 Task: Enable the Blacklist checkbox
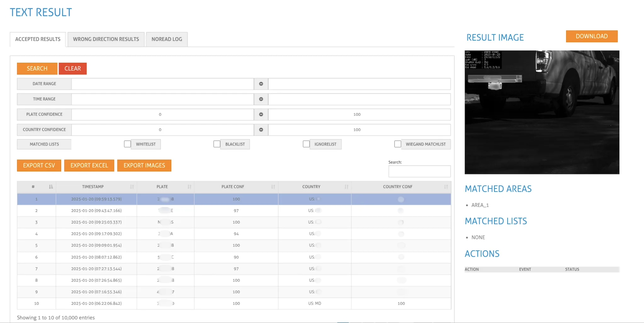point(217,144)
